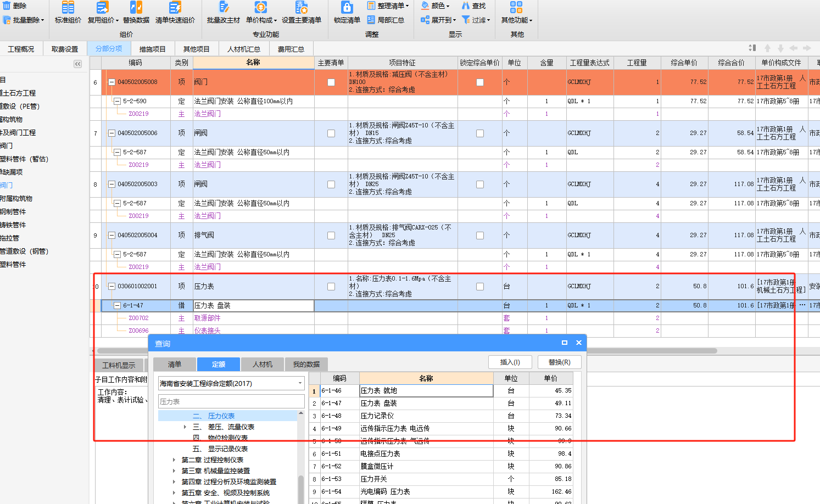Click the 锁定清单 lock icon
The height and width of the screenshot is (504, 820).
pos(347,8)
